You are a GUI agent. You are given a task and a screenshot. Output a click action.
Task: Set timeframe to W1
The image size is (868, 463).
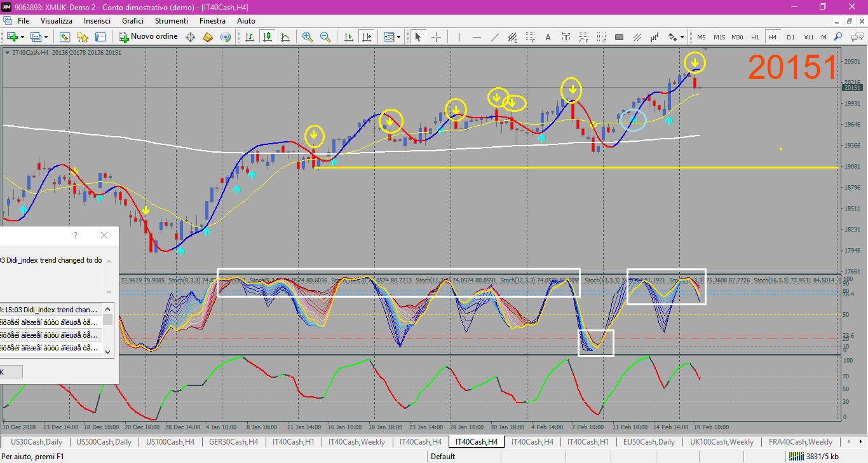coord(808,37)
